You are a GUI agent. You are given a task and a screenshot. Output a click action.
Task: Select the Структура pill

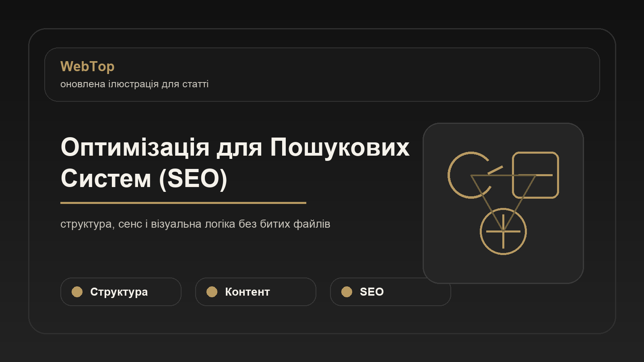tap(121, 292)
